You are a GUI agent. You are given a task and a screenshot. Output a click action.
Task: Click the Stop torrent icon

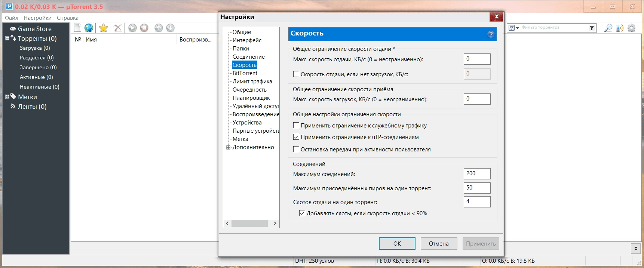pyautogui.click(x=144, y=28)
